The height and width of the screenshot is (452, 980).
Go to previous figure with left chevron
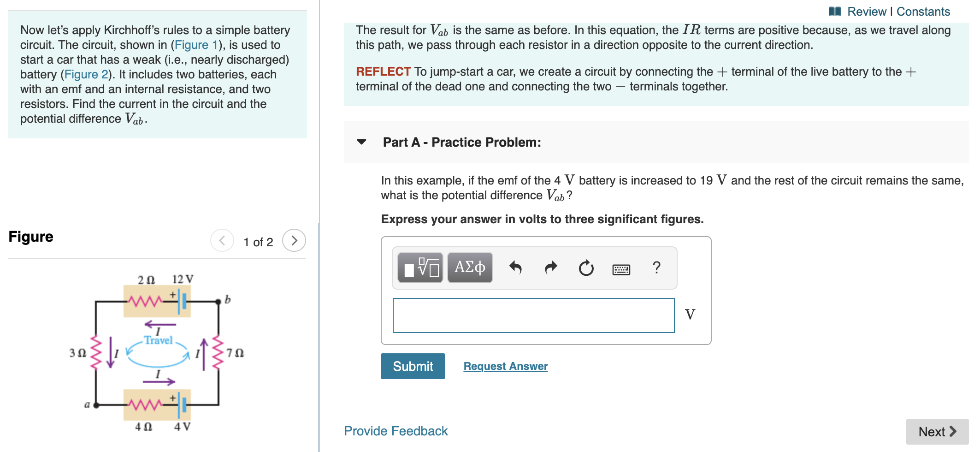[x=222, y=240]
